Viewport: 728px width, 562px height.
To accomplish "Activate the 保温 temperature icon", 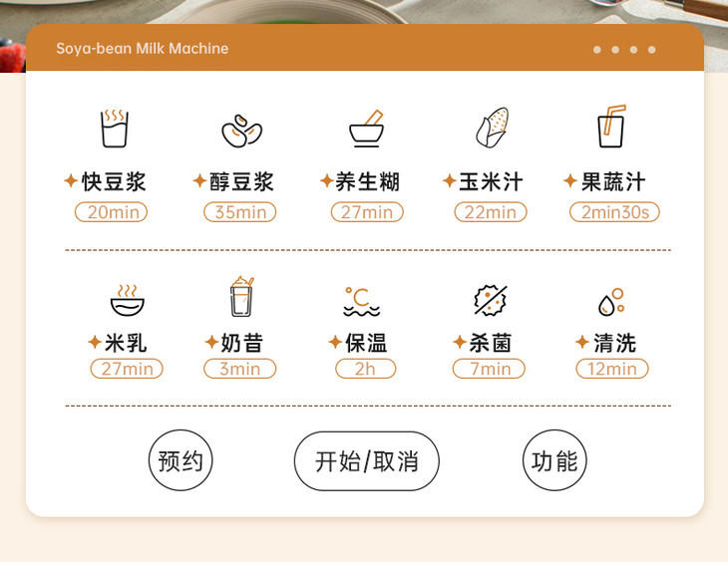I will click(362, 302).
